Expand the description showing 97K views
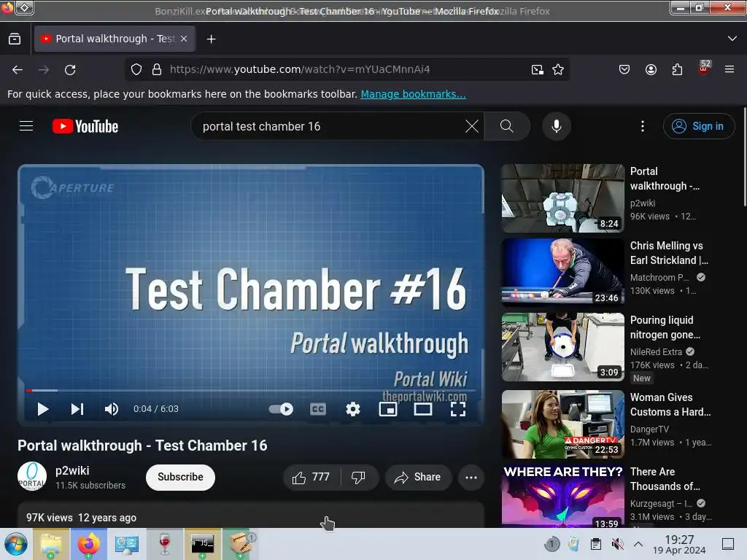Image resolution: width=747 pixels, height=560 pixels. coord(251,516)
